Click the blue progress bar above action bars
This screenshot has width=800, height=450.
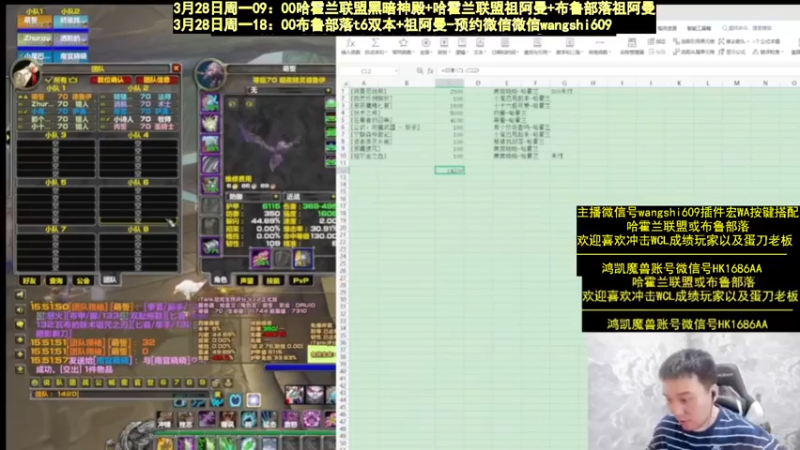[300, 367]
